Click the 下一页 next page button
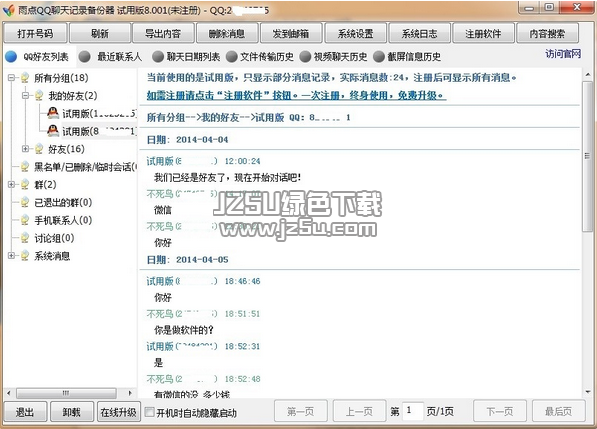Screen dimensions: 597x429 click(x=500, y=411)
